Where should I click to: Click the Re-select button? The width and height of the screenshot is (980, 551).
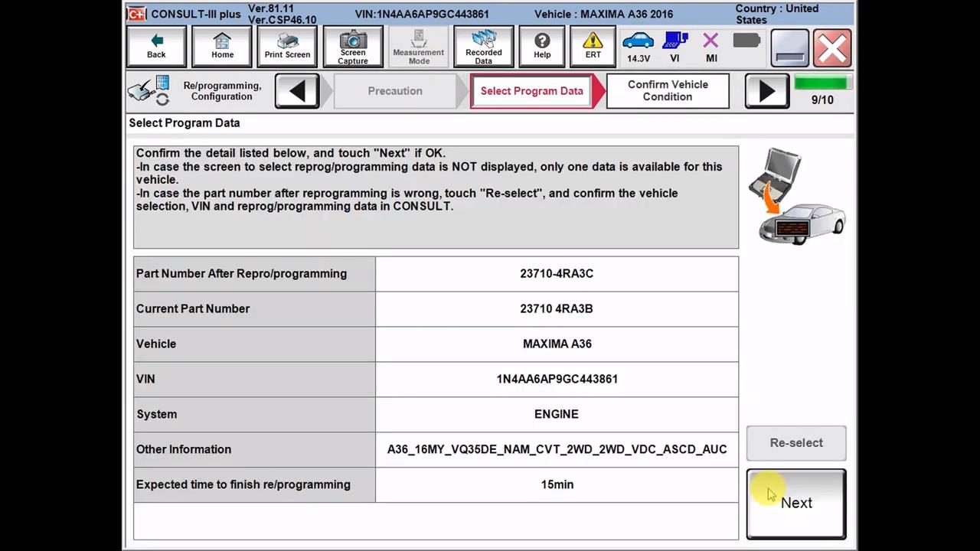(x=796, y=443)
